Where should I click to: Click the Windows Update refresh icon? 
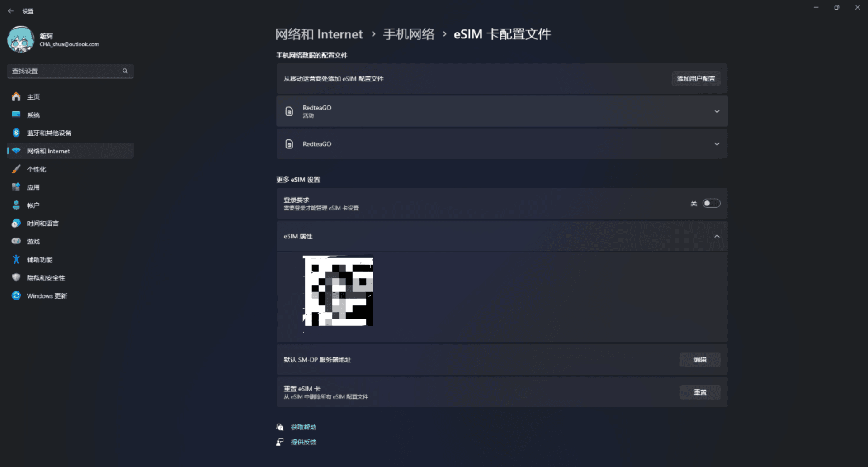[x=16, y=295]
